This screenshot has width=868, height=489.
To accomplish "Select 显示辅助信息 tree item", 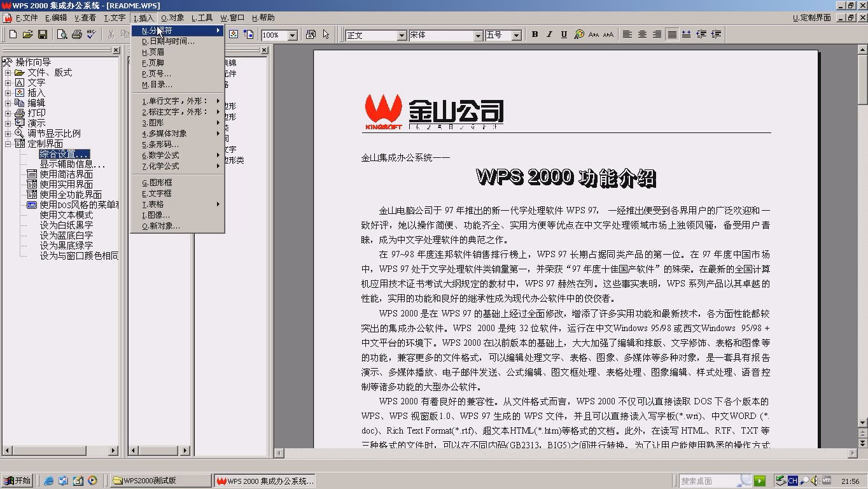I will pos(73,164).
